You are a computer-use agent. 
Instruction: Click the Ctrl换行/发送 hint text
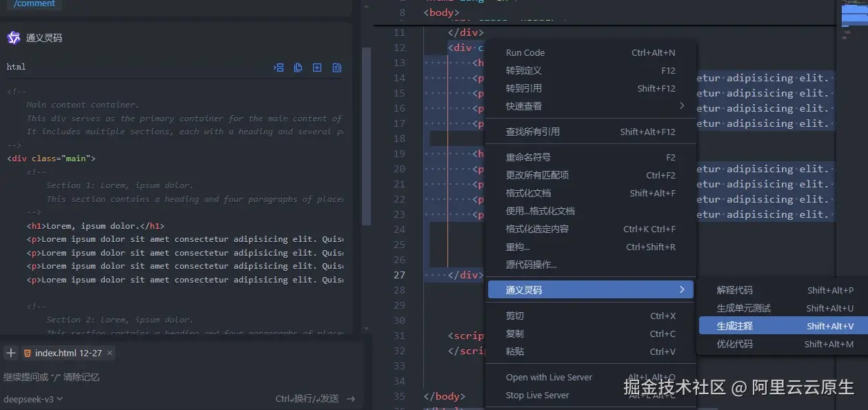tap(307, 398)
